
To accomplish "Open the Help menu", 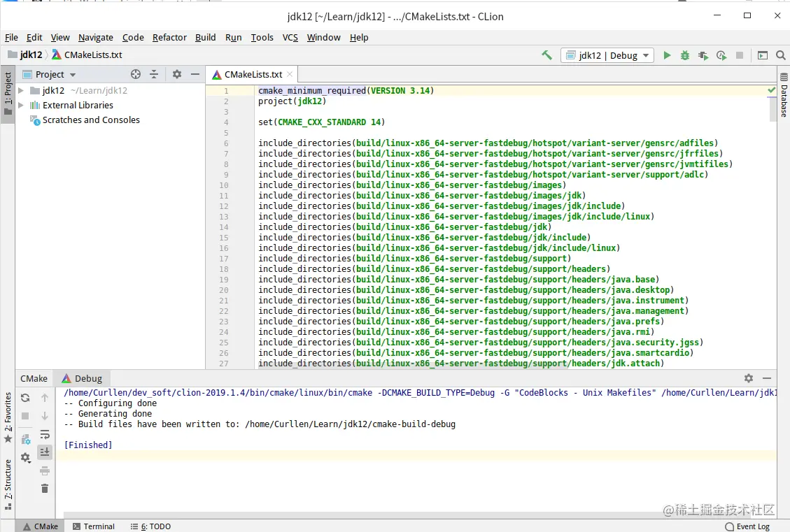I will point(359,37).
